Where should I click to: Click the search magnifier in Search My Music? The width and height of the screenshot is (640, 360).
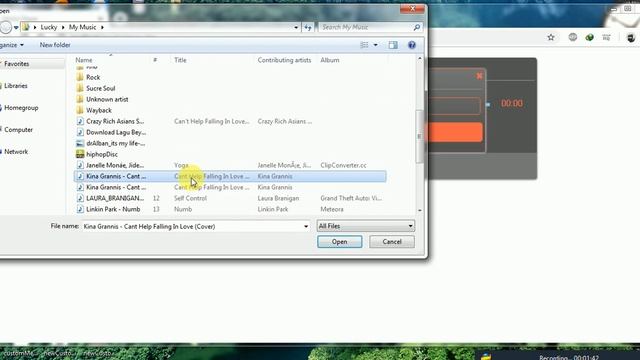(417, 27)
